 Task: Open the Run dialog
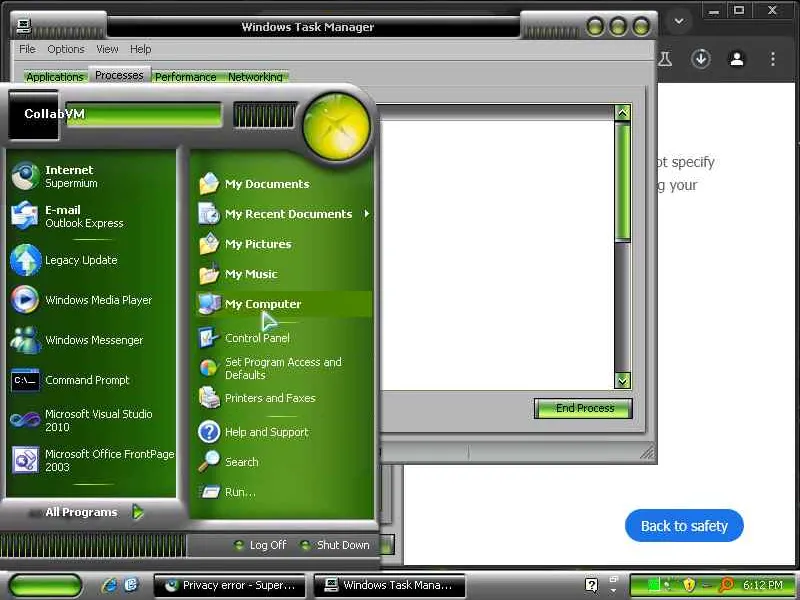(x=283, y=492)
